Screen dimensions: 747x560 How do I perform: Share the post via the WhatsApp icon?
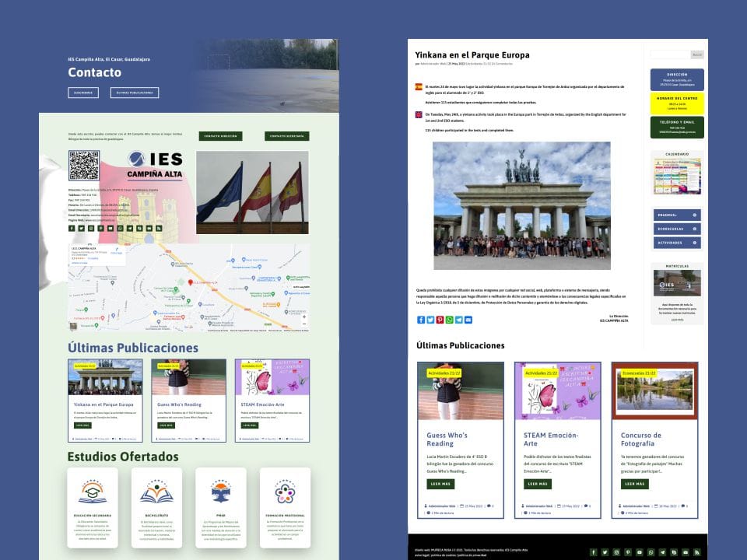point(449,320)
